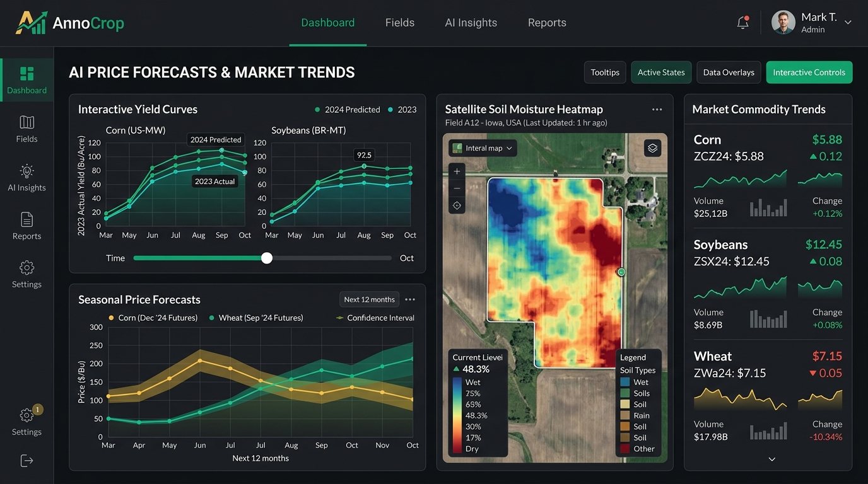
Task: Open Fields from the sidebar
Action: (26, 129)
